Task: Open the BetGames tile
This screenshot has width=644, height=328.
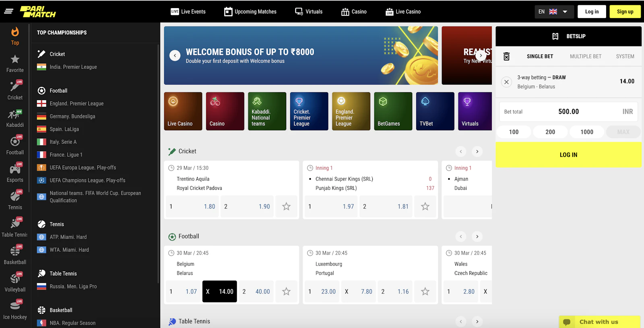Action: coord(393,111)
